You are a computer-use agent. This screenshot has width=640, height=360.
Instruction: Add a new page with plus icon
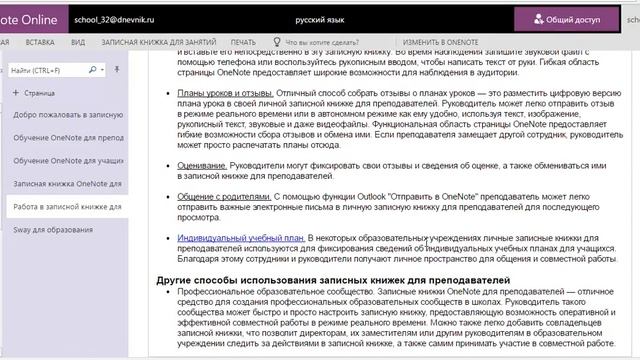click(16, 93)
